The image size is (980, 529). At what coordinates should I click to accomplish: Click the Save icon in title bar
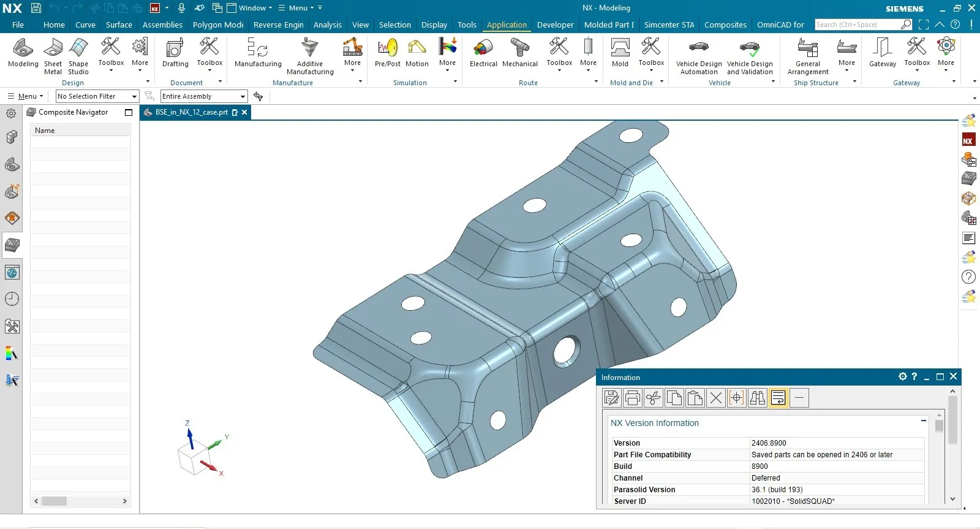[36, 8]
